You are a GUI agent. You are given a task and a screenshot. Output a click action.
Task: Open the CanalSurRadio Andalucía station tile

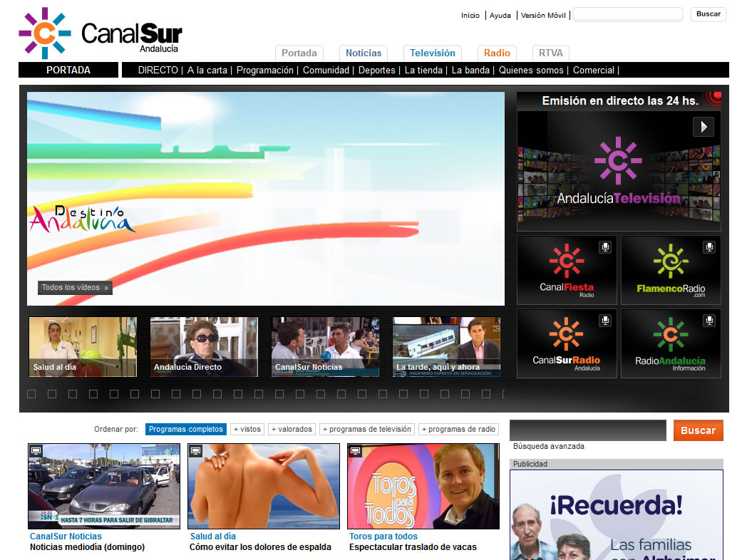click(x=567, y=343)
